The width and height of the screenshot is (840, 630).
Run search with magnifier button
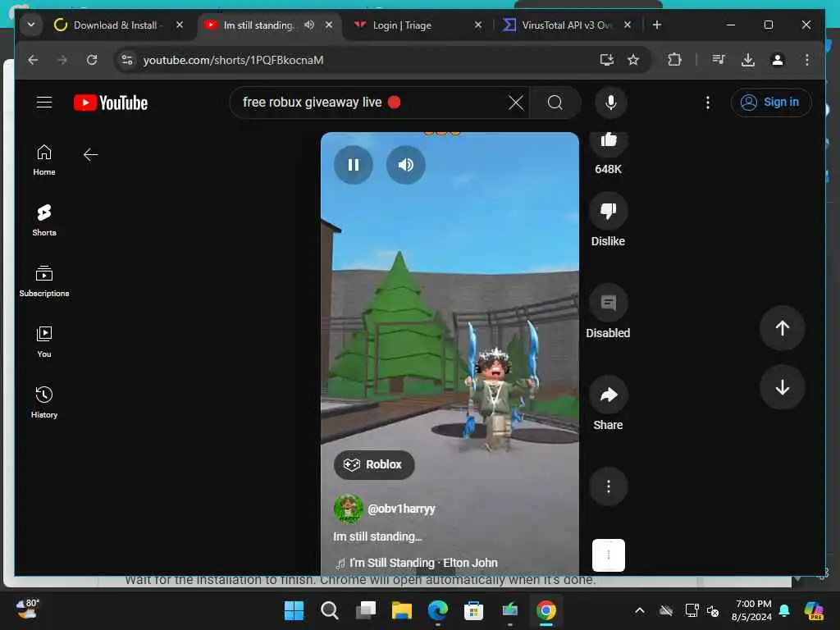[x=555, y=103]
